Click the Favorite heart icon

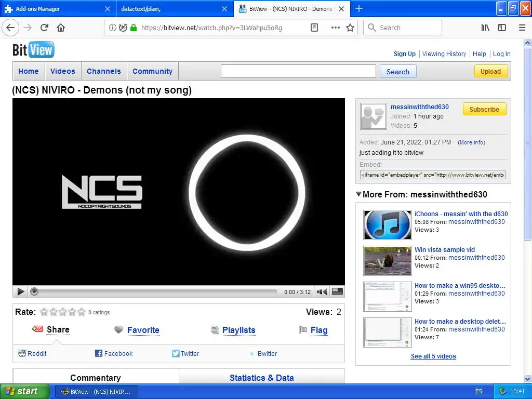click(118, 329)
